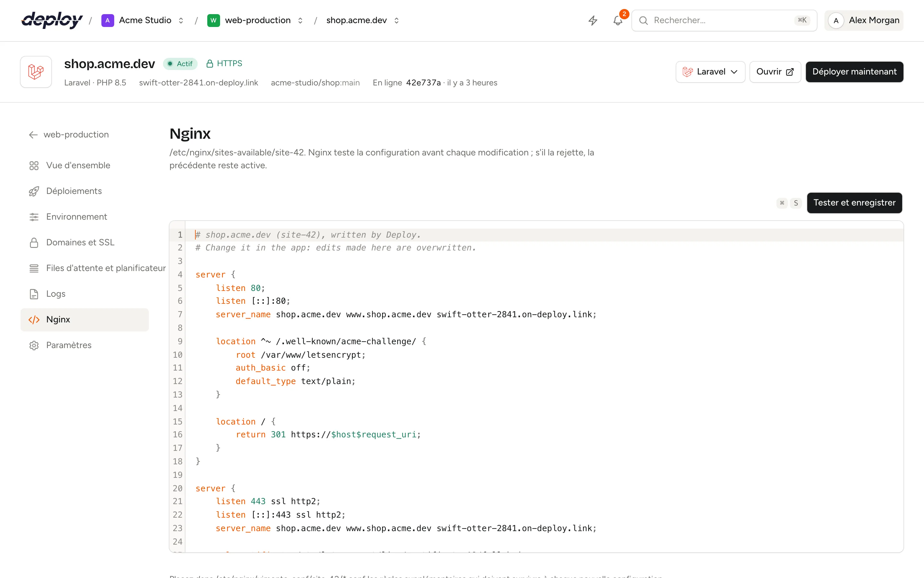This screenshot has height=578, width=924.
Task: Click the search magnifier icon
Action: pos(644,20)
